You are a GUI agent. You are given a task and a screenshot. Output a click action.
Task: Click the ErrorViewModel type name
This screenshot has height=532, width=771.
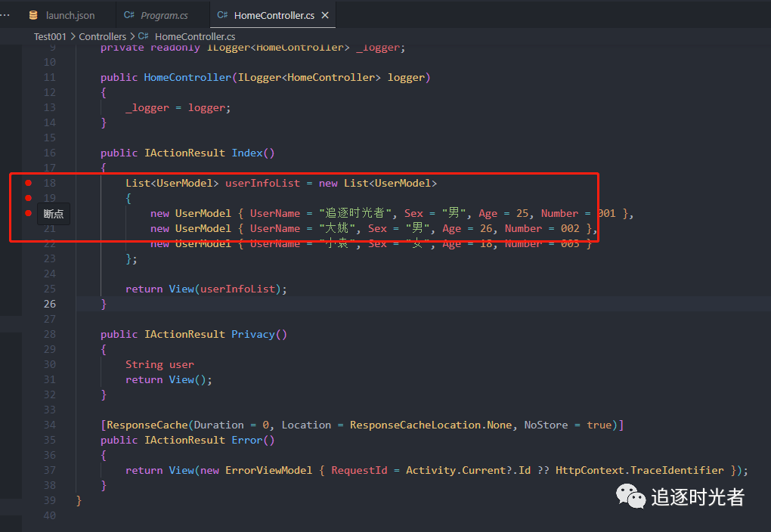[x=268, y=470]
